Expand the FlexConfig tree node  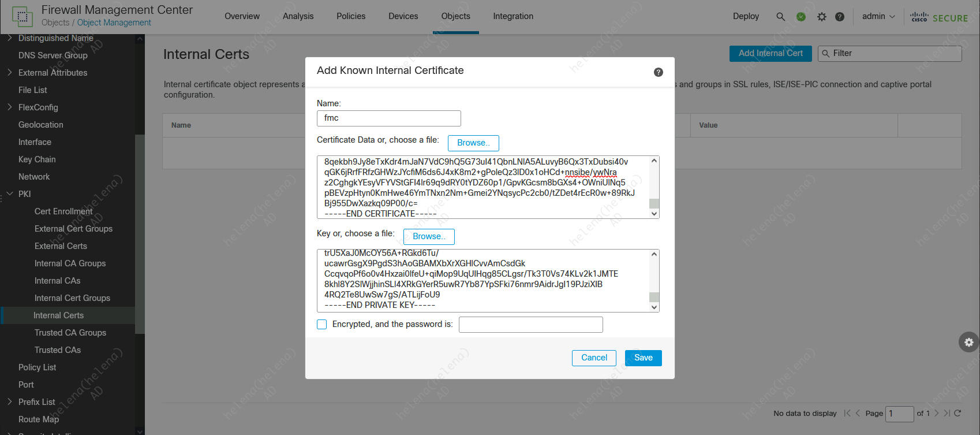coord(10,107)
